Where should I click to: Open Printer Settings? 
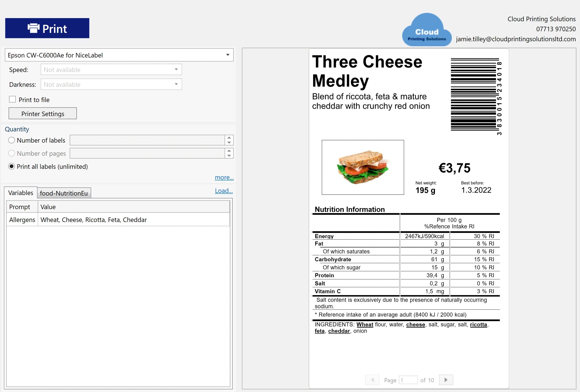click(42, 113)
